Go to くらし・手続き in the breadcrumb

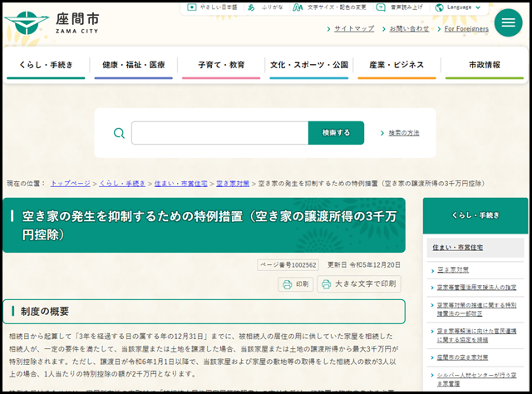pos(122,184)
